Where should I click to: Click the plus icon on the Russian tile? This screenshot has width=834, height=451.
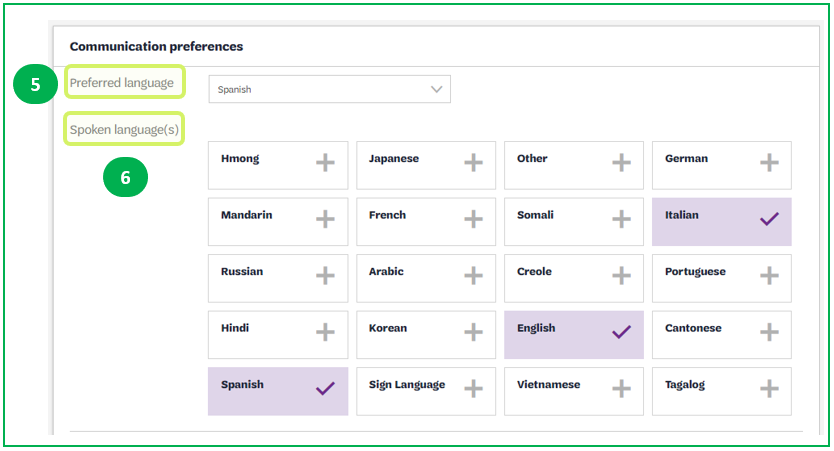pos(325,275)
